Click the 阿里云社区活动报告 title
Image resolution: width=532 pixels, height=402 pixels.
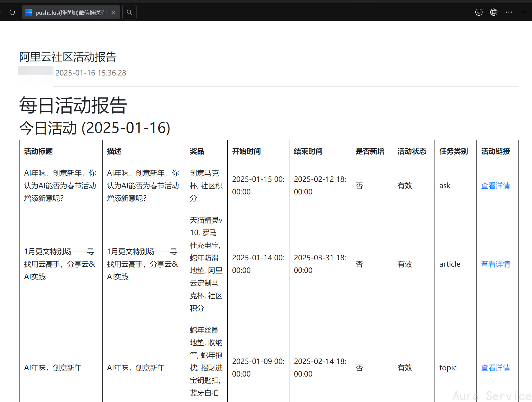click(x=68, y=57)
